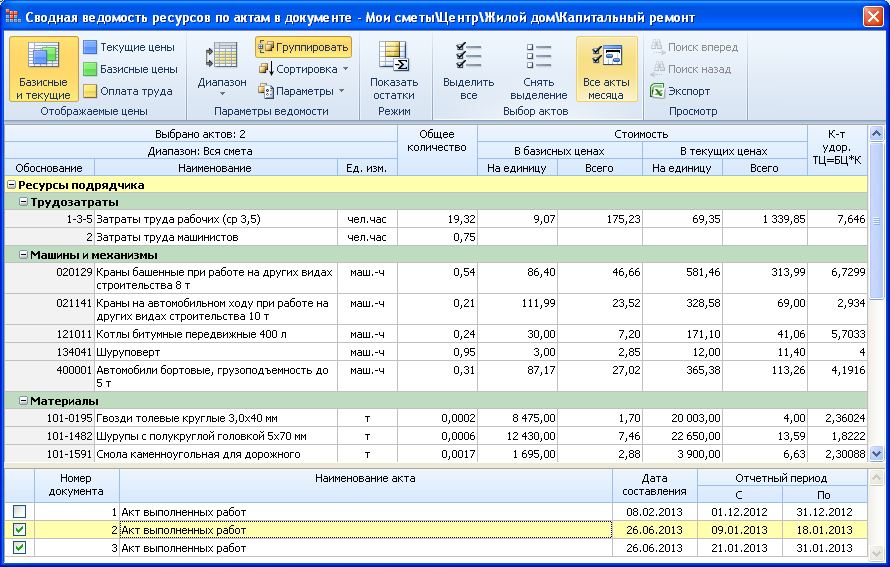Collapse the 'Ресурсы подрядчика' group
The height and width of the screenshot is (567, 890).
tap(11, 184)
